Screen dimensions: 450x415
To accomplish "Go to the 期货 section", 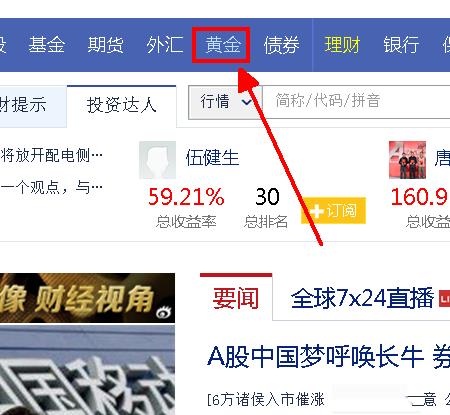I will click(x=105, y=45).
